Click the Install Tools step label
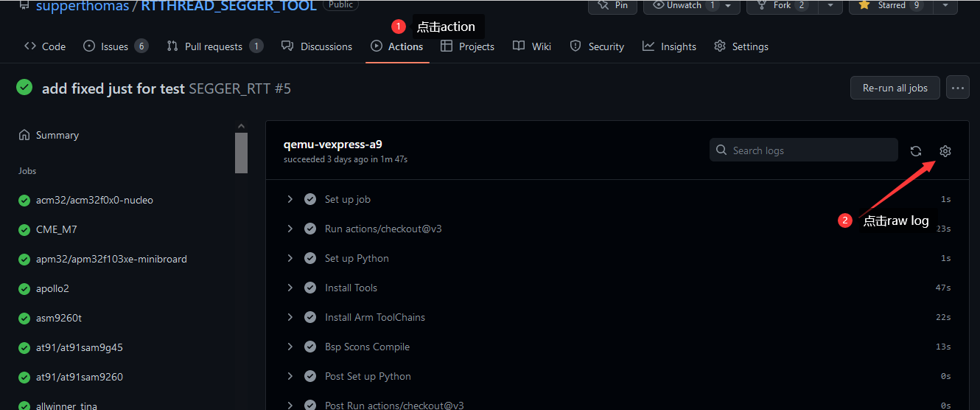 coord(351,288)
